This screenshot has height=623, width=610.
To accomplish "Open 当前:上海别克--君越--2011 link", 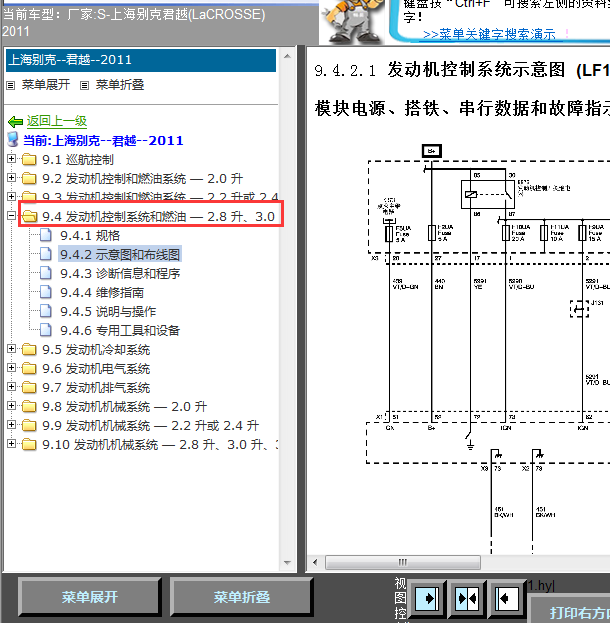I will (x=103, y=140).
